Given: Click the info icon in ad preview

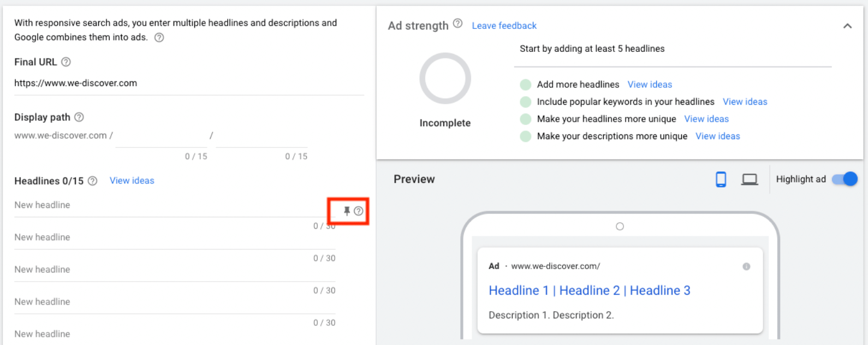Looking at the screenshot, I should tap(746, 266).
